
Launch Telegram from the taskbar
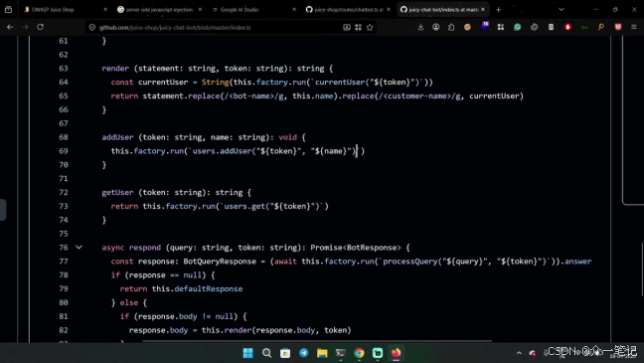303,353
